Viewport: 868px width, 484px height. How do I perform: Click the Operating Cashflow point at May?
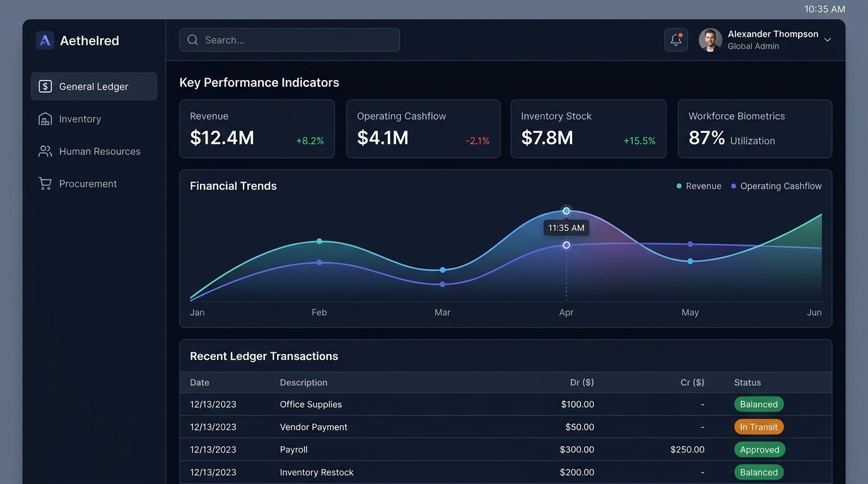(690, 244)
